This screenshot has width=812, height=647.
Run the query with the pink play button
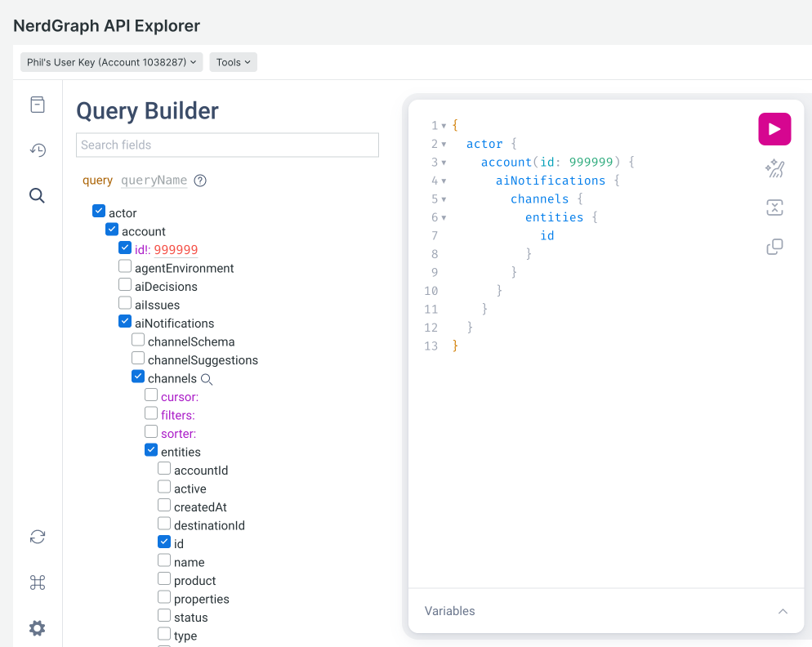pyautogui.click(x=774, y=129)
